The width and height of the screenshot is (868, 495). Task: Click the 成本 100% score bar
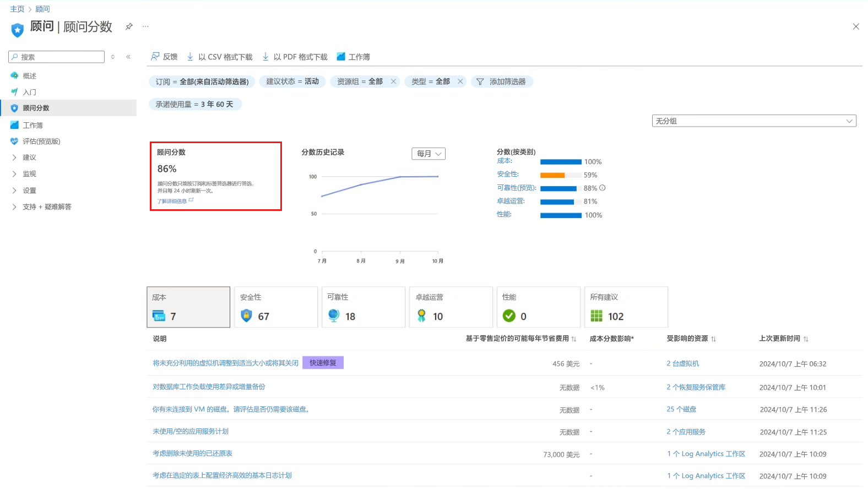coord(561,162)
